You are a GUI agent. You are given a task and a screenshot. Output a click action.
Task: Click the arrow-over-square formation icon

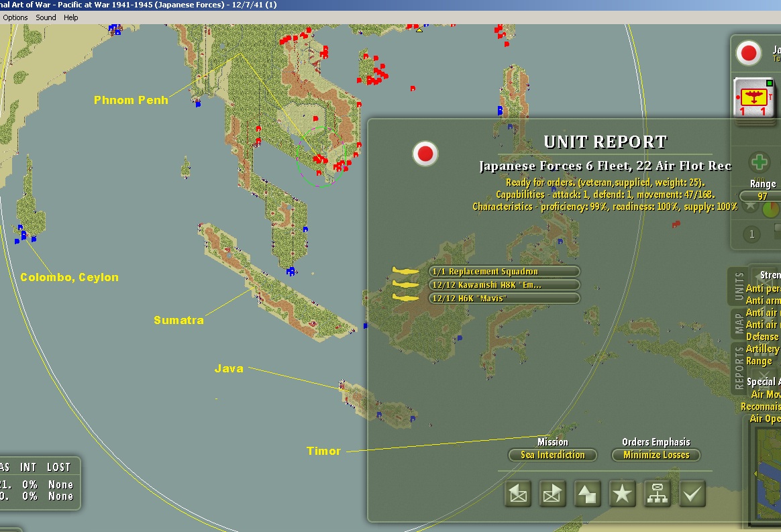click(587, 494)
